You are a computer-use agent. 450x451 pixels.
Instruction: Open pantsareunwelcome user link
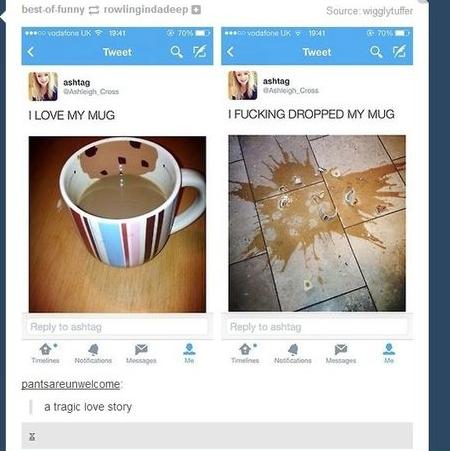click(x=71, y=384)
